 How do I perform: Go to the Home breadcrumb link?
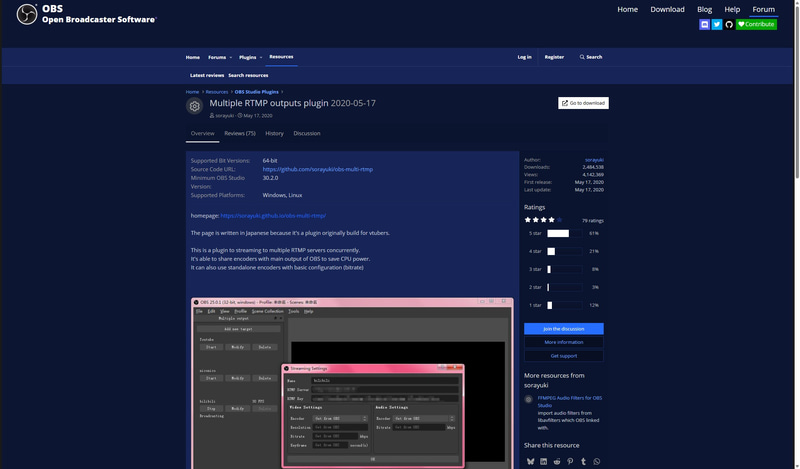pos(192,92)
